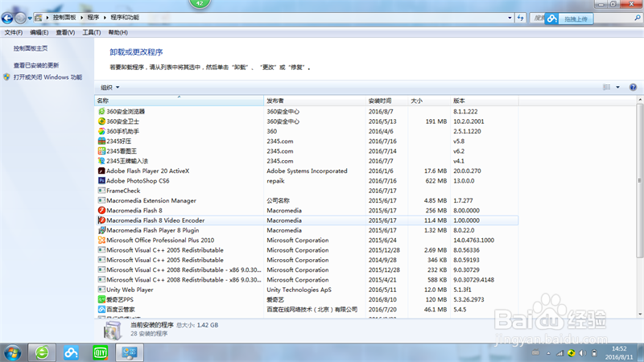Click the 爱奇艺PPS program icon
Viewport: 644px width, 362px height.
[x=101, y=299]
